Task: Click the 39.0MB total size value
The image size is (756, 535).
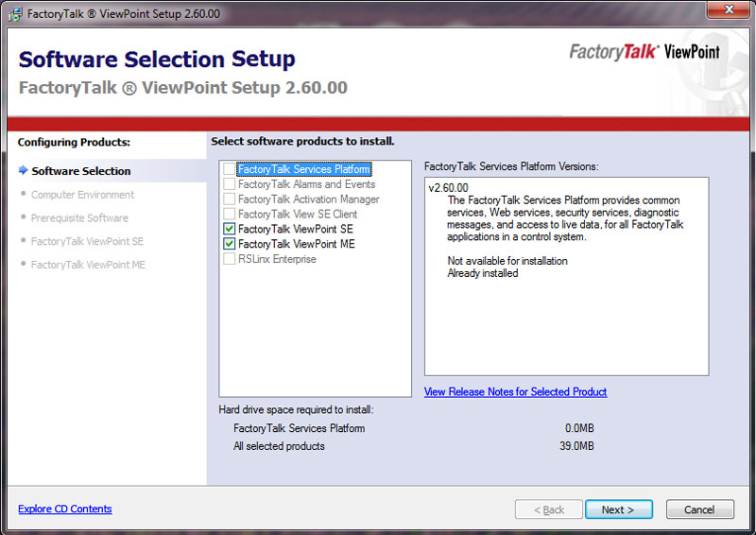Action: (576, 446)
